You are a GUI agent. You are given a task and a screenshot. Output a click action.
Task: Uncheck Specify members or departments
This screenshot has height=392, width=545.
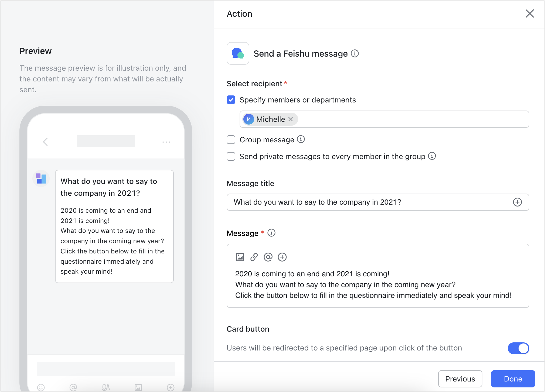coord(231,100)
